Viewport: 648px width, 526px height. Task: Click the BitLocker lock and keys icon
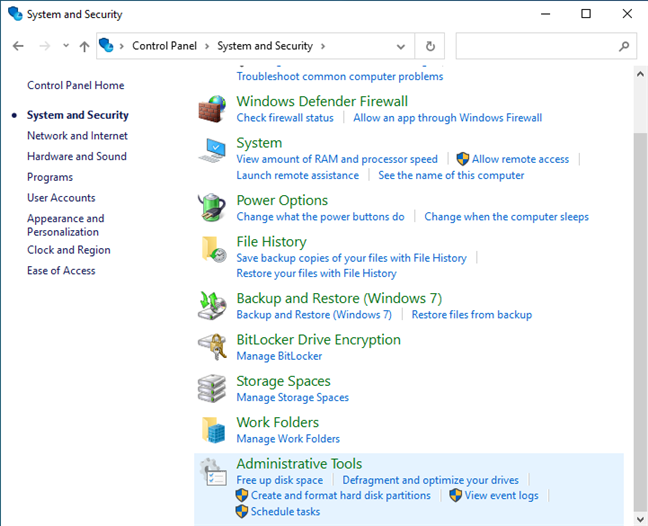coord(212,347)
